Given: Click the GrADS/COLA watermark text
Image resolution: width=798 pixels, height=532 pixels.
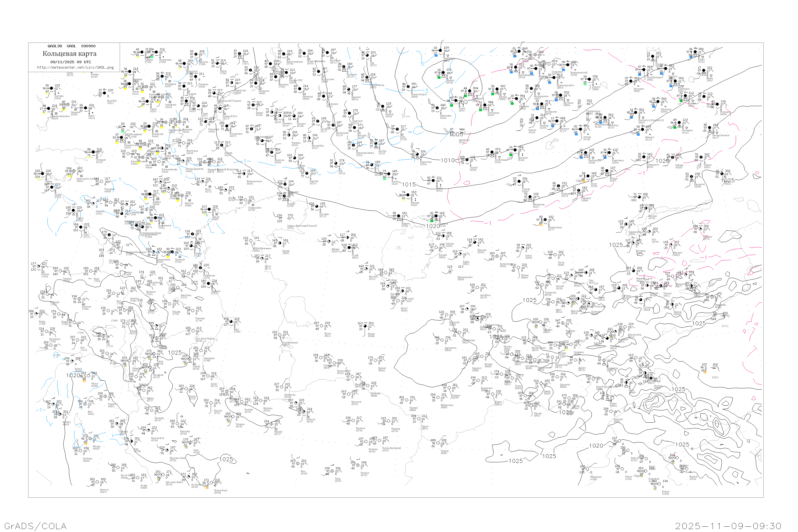Looking at the screenshot, I should coord(35,526).
